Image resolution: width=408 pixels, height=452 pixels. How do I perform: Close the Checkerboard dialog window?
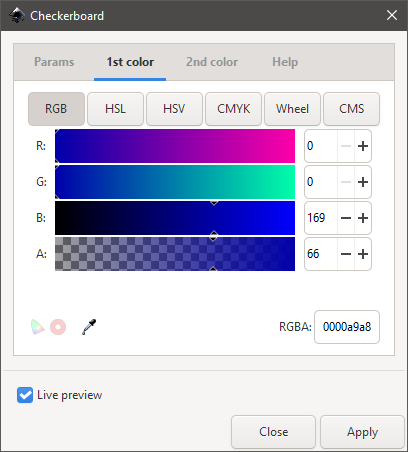[392, 15]
